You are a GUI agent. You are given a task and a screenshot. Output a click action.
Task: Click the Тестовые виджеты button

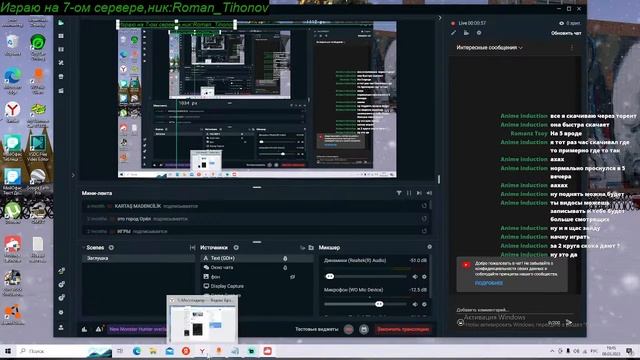[317, 329]
